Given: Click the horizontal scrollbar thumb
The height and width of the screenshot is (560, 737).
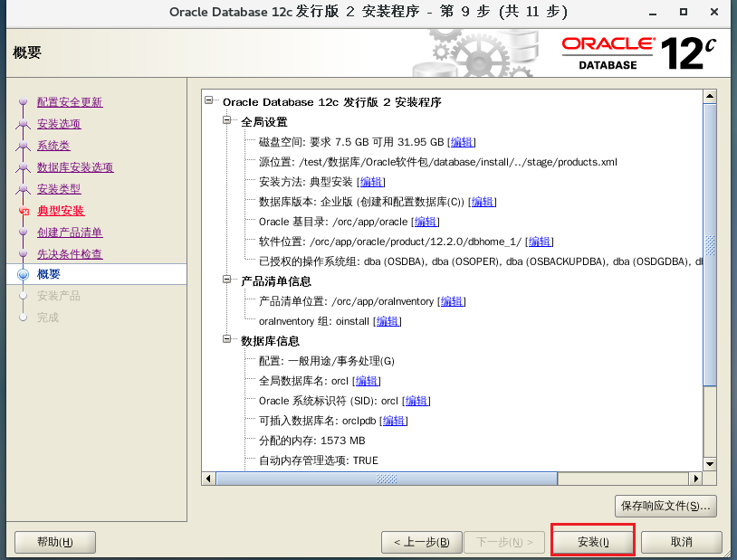Looking at the screenshot, I should point(387,479).
